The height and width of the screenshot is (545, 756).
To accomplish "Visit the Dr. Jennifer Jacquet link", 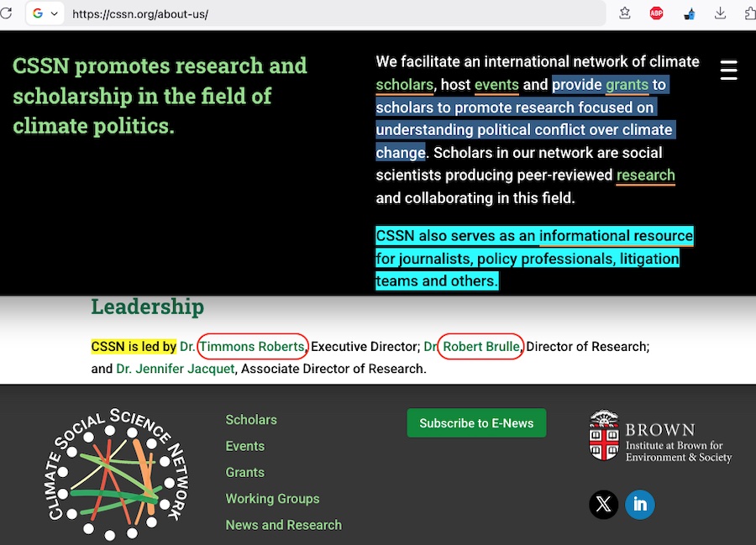I will tap(176, 369).
